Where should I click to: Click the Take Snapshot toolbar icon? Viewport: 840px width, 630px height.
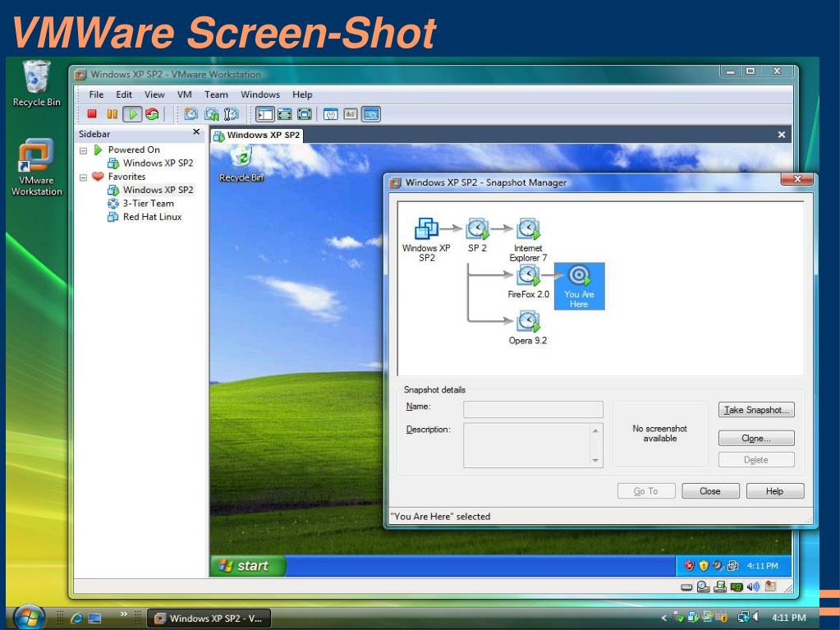click(x=191, y=114)
